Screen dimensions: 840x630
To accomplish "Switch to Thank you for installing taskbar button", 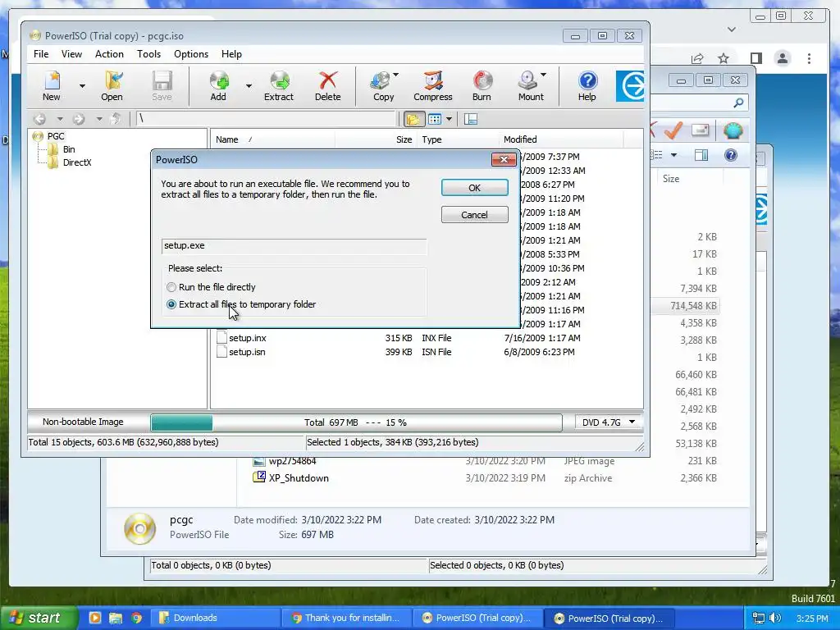I will pyautogui.click(x=346, y=618).
